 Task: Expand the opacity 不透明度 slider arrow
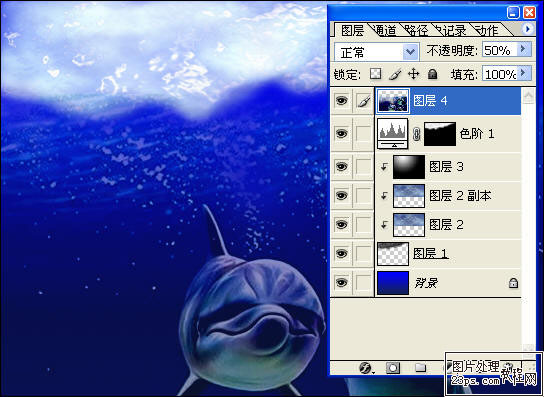524,49
